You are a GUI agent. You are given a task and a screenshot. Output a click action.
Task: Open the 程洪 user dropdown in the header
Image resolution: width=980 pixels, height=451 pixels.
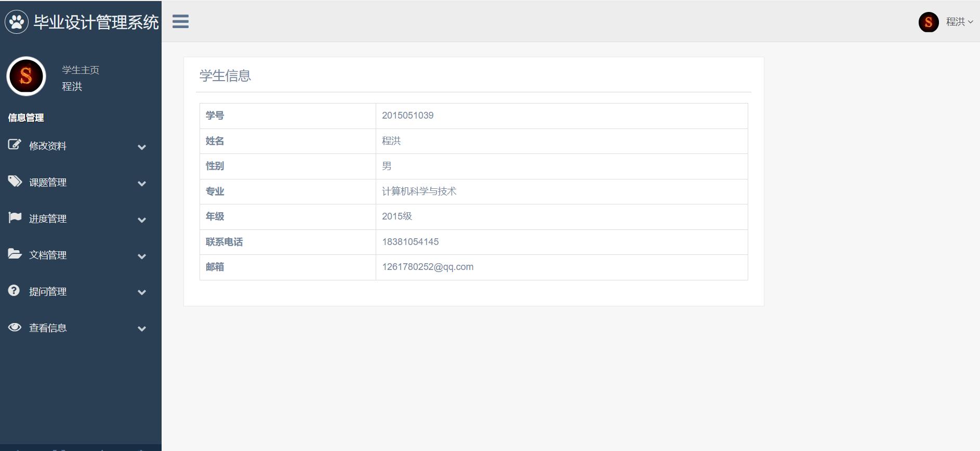[x=959, y=22]
